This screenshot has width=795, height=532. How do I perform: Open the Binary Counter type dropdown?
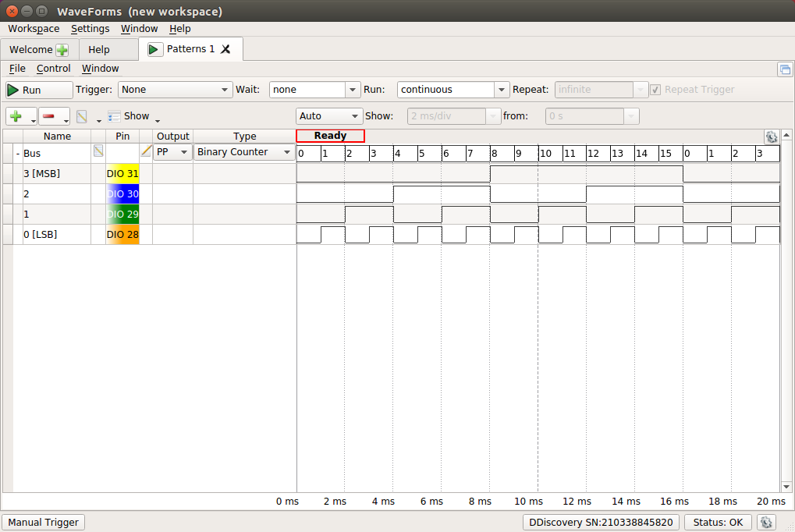pyautogui.click(x=244, y=152)
